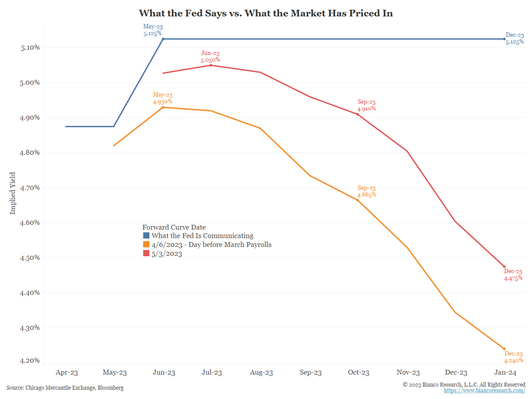Viewport: 532px width, 399px height.
Task: Click the orange Dec-23 4.240% data point
Action: pos(504,349)
